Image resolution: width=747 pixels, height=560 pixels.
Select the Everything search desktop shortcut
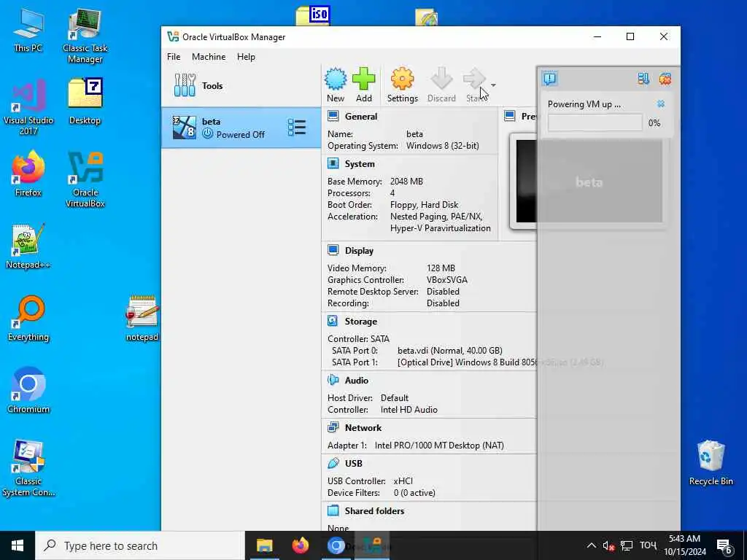coord(28,319)
